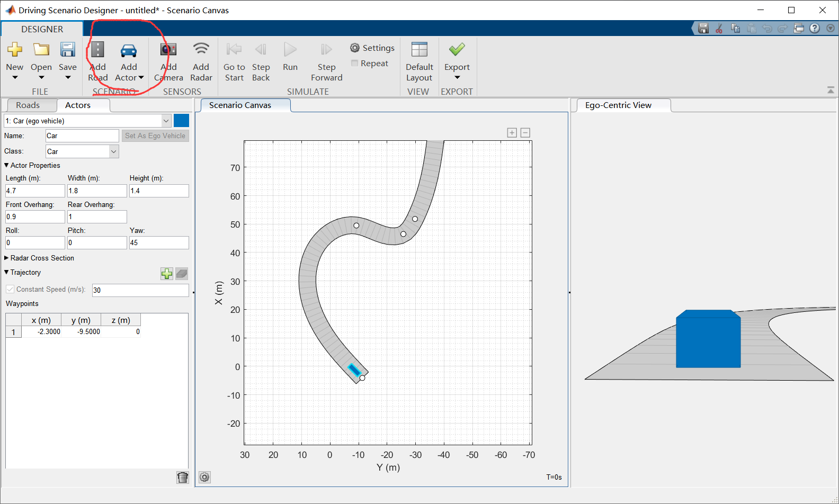This screenshot has width=839, height=504.
Task: Click the Front Overhang field
Action: point(35,217)
